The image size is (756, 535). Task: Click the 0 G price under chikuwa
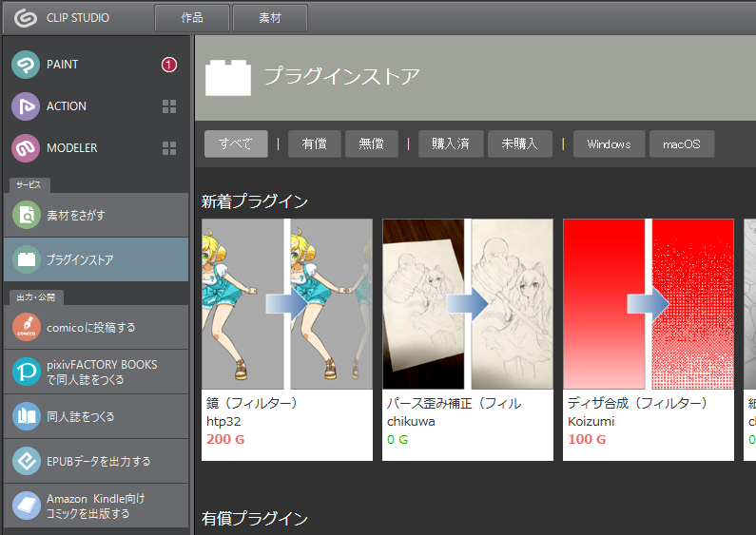[397, 439]
